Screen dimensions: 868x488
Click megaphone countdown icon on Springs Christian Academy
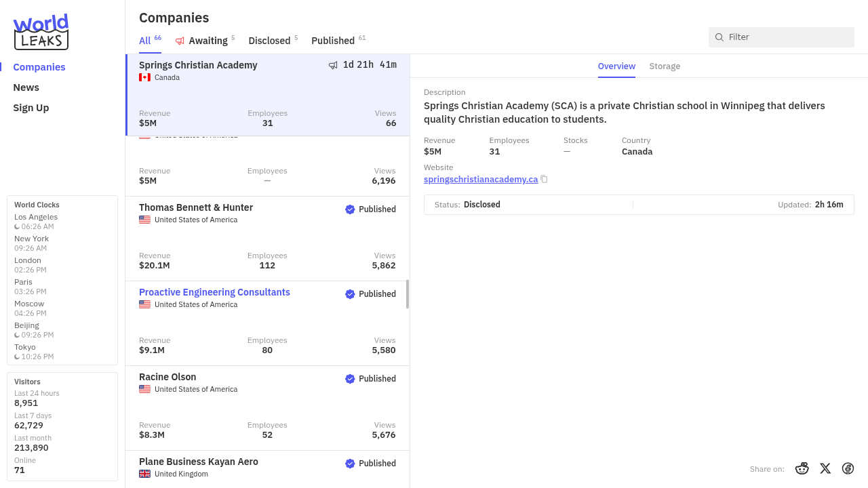point(333,65)
